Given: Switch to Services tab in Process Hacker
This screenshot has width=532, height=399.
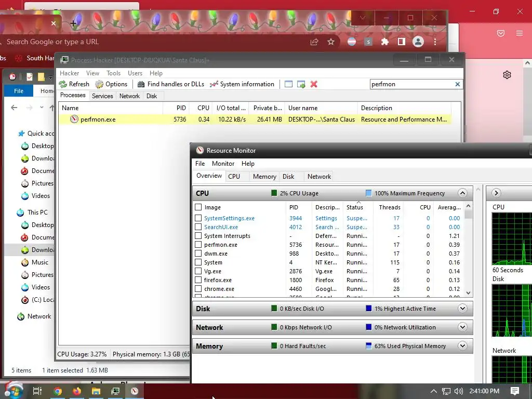Looking at the screenshot, I should (102, 96).
